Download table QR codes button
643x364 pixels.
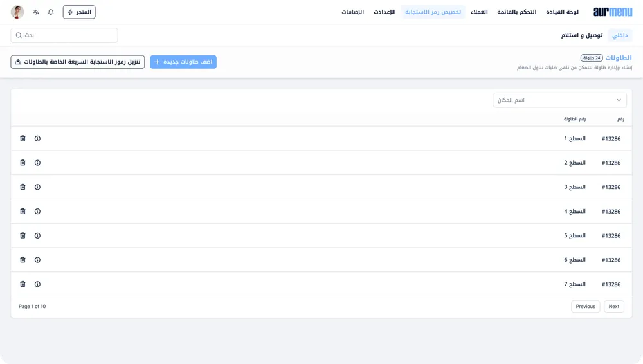click(78, 62)
